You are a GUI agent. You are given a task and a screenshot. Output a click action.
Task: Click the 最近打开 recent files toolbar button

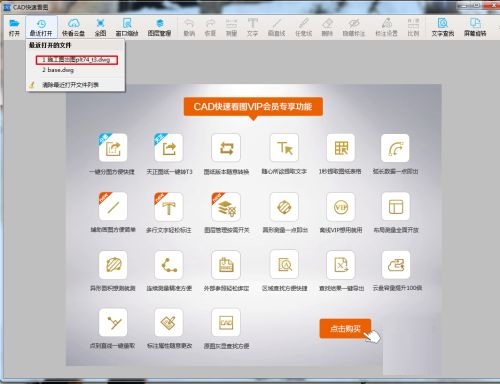point(41,27)
